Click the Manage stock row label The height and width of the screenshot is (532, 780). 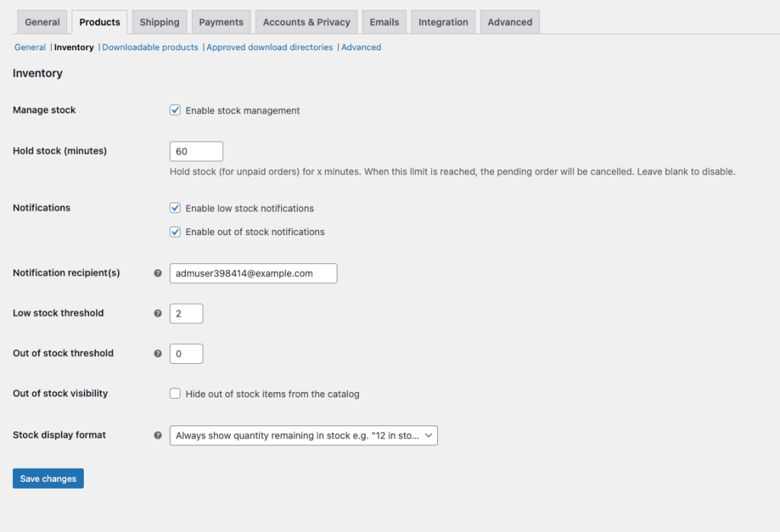click(44, 110)
